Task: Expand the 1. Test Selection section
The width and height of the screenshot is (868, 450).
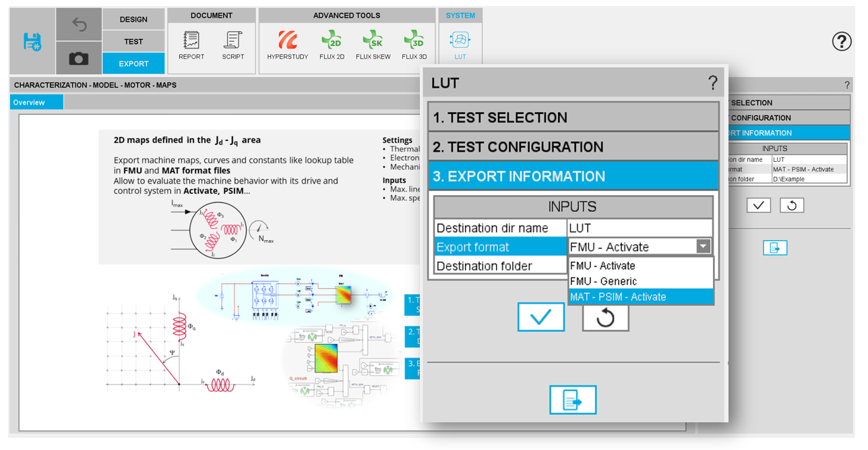Action: coord(573,117)
